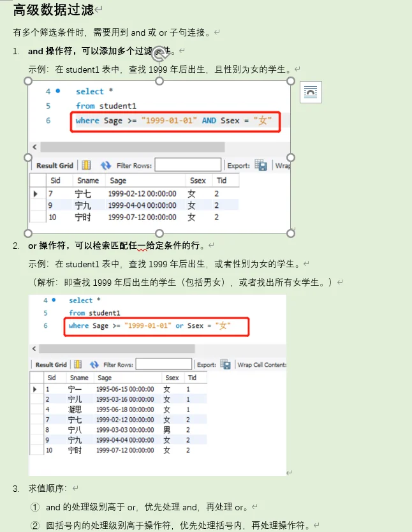This screenshot has width=412, height=532.
Task: Click the Ssex column header in OR results
Action: tap(172, 378)
